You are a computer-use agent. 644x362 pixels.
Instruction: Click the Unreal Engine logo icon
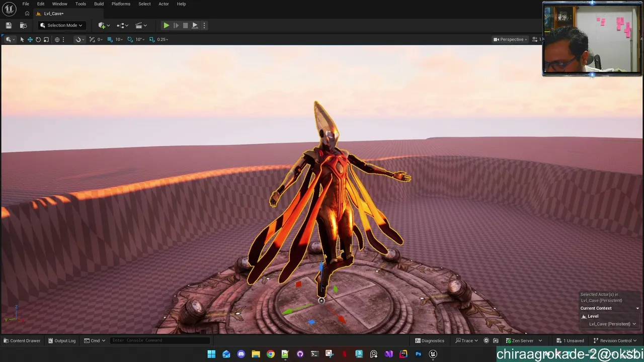click(10, 9)
